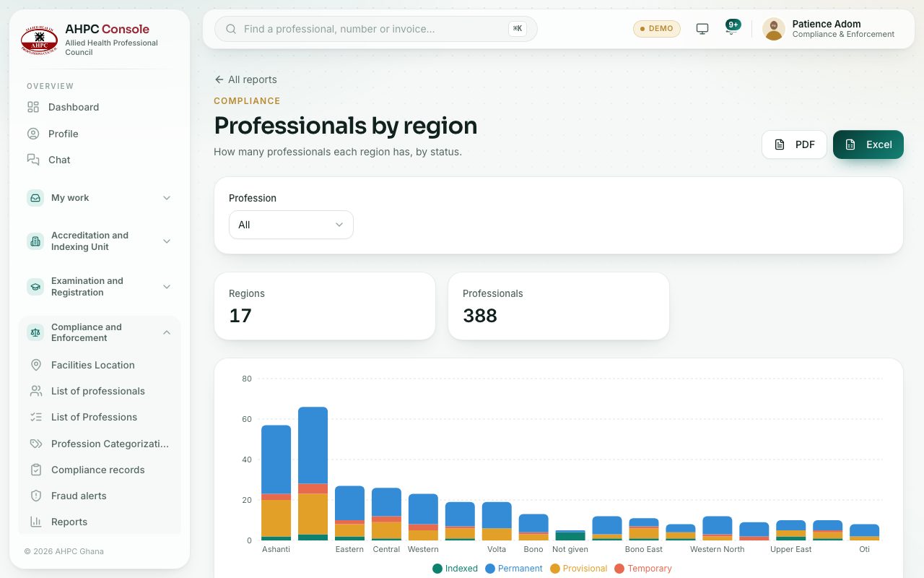
Task: Open Patience Adom account menu
Action: point(829,29)
